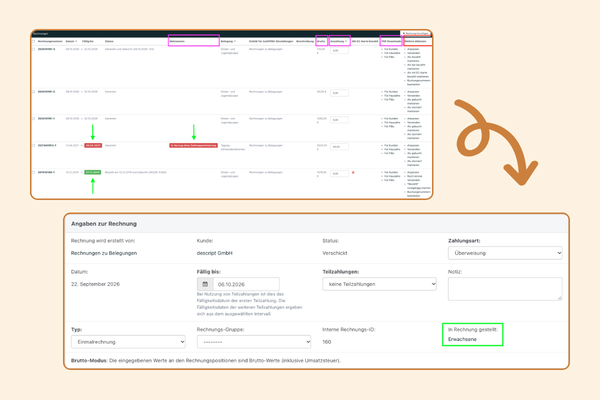The height and width of the screenshot is (400, 600).
Task: Click Als storniert markieren in the overdue row
Action: click(x=414, y=163)
